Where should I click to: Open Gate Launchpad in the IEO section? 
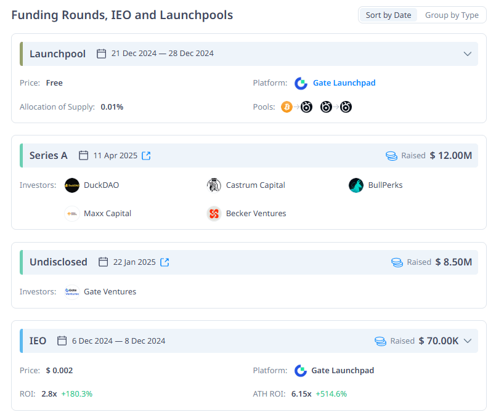343,371
